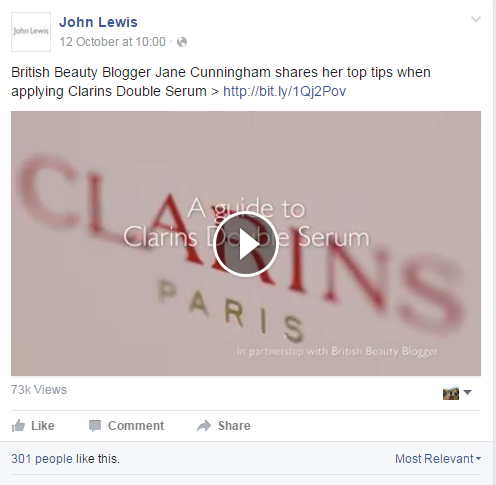Open the post options chevron menu
This screenshot has height=485, width=496.
coord(476,19)
